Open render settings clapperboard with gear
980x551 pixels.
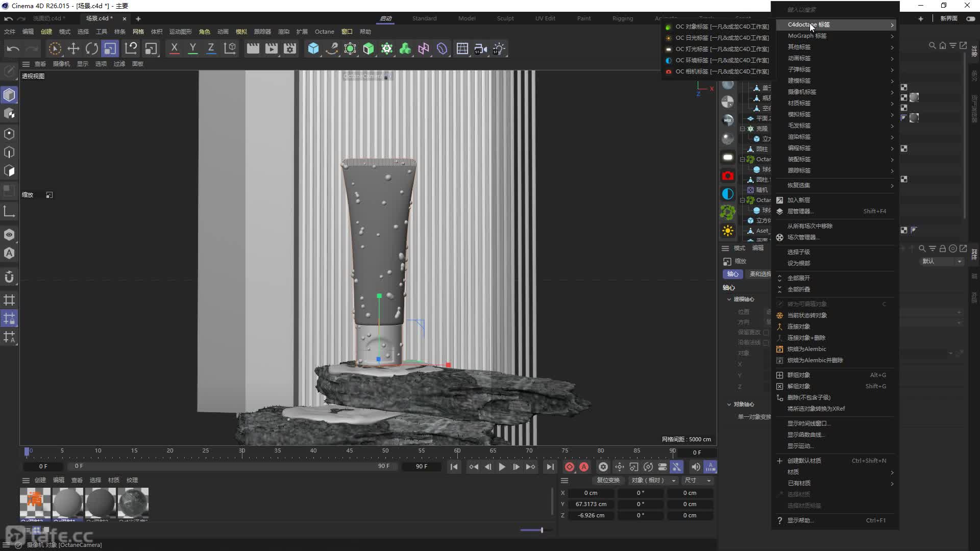tap(290, 48)
